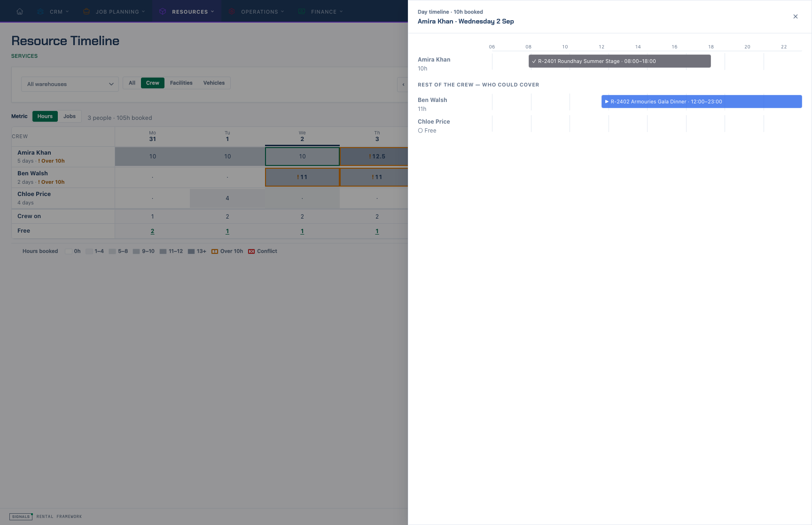
Task: Close the day timeline panel
Action: [x=796, y=16]
